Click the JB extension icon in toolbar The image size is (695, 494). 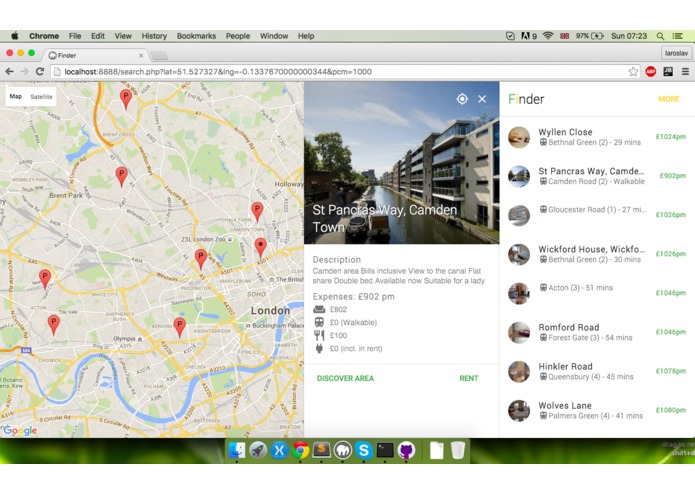click(x=668, y=71)
